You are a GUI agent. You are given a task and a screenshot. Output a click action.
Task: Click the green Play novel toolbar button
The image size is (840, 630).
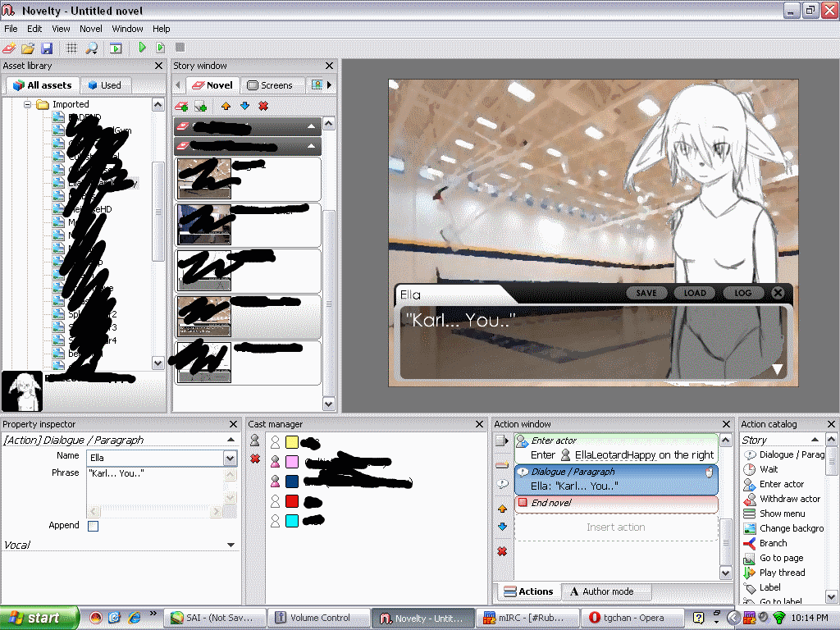(142, 48)
